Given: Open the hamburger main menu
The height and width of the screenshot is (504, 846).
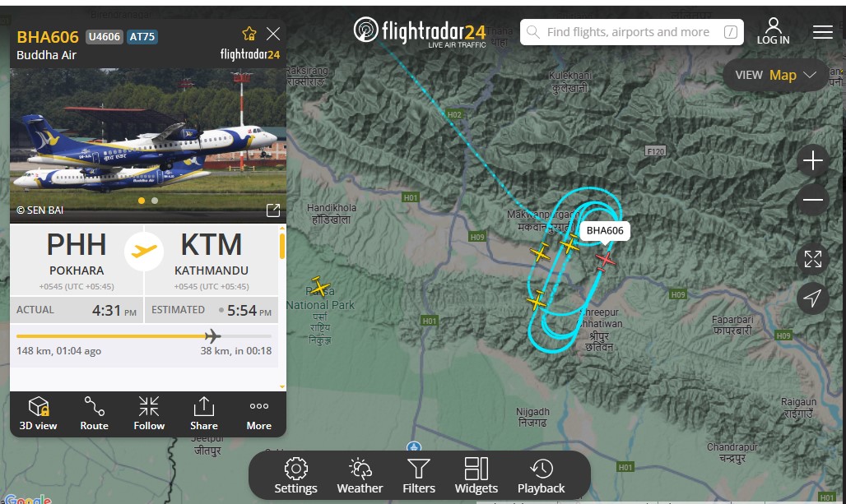Looking at the screenshot, I should (x=823, y=32).
